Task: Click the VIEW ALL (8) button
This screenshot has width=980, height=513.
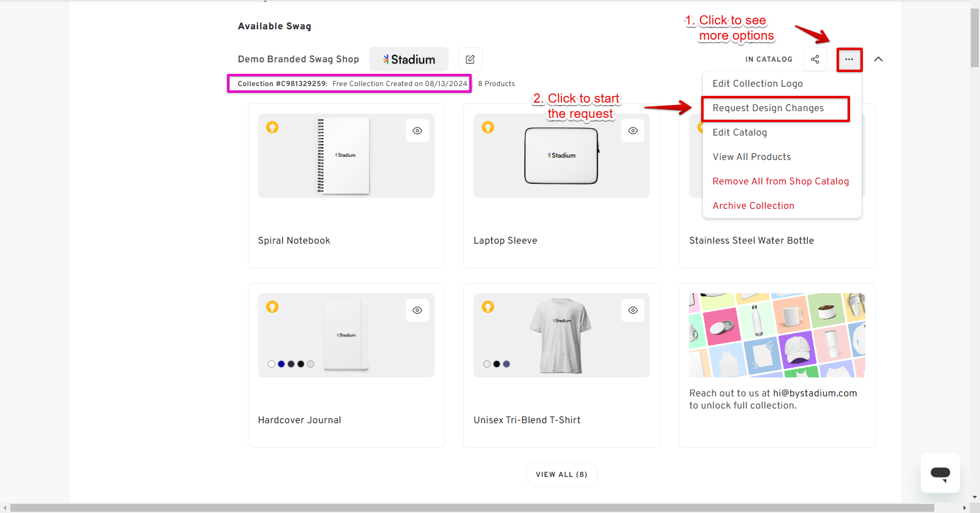Action: [561, 475]
